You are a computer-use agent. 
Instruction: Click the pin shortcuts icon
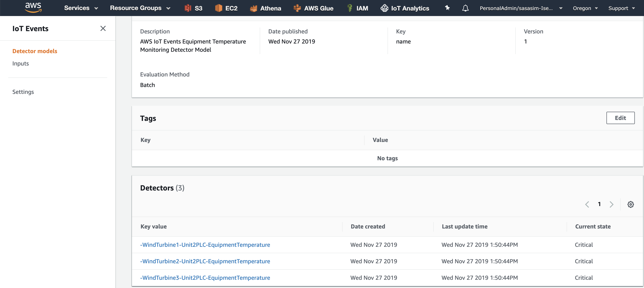[x=447, y=8]
